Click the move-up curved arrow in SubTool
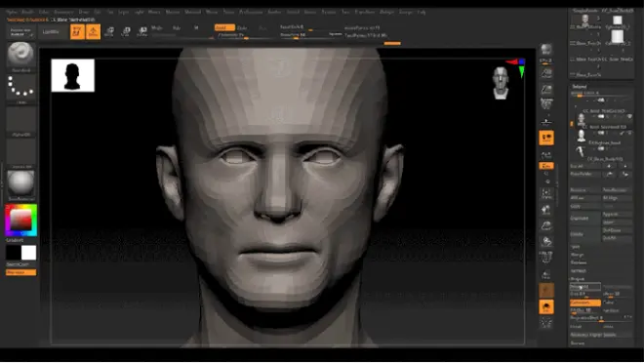Image resolution: width=644 pixels, height=363 pixels. point(609,174)
